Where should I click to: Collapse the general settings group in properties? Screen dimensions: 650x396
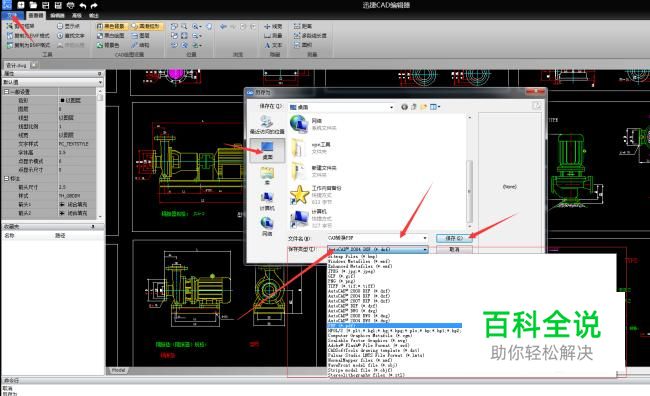(6, 92)
